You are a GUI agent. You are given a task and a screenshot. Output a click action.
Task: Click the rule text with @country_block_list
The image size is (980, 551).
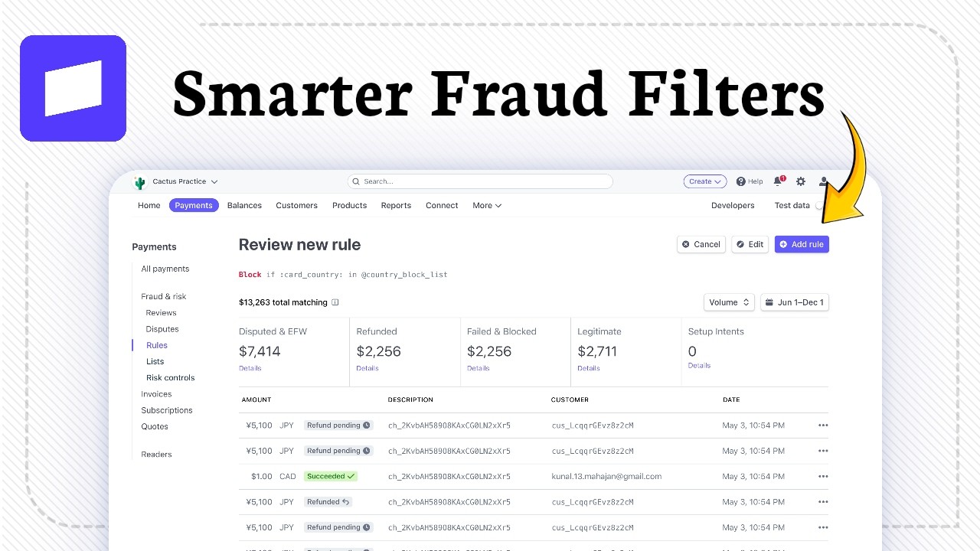[x=343, y=274]
